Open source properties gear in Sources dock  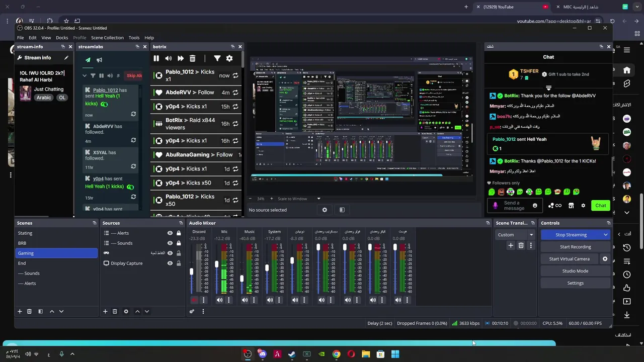[x=126, y=311]
